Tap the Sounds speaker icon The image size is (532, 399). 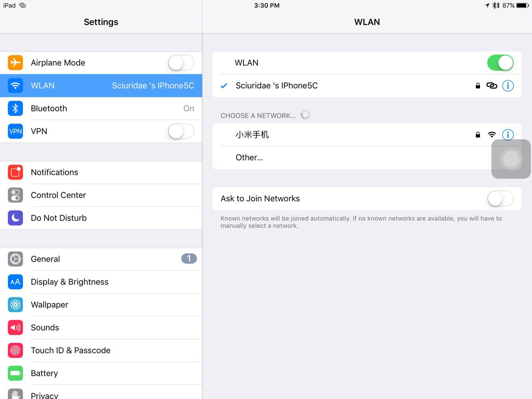(15, 328)
